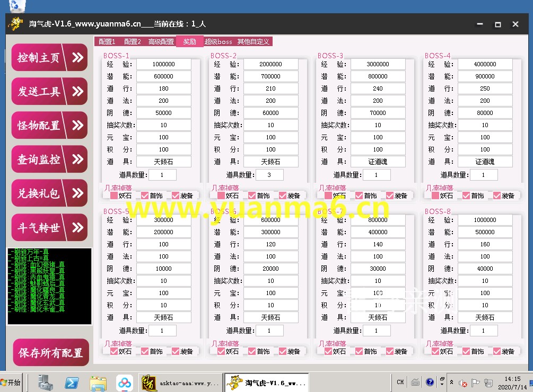This screenshot has width=533, height=392.
Task: Click BOSS-6 道行 field showing 120
Action: pyautogui.click(x=270, y=244)
